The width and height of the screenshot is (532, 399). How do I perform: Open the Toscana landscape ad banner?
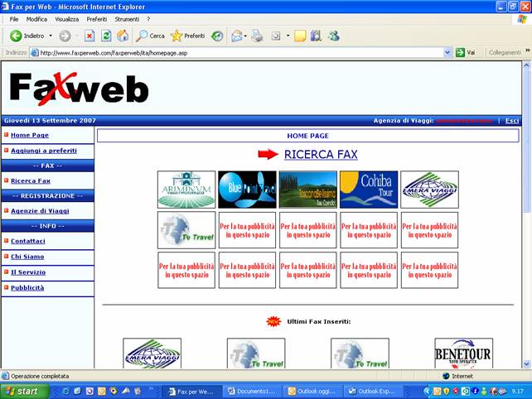click(x=308, y=190)
